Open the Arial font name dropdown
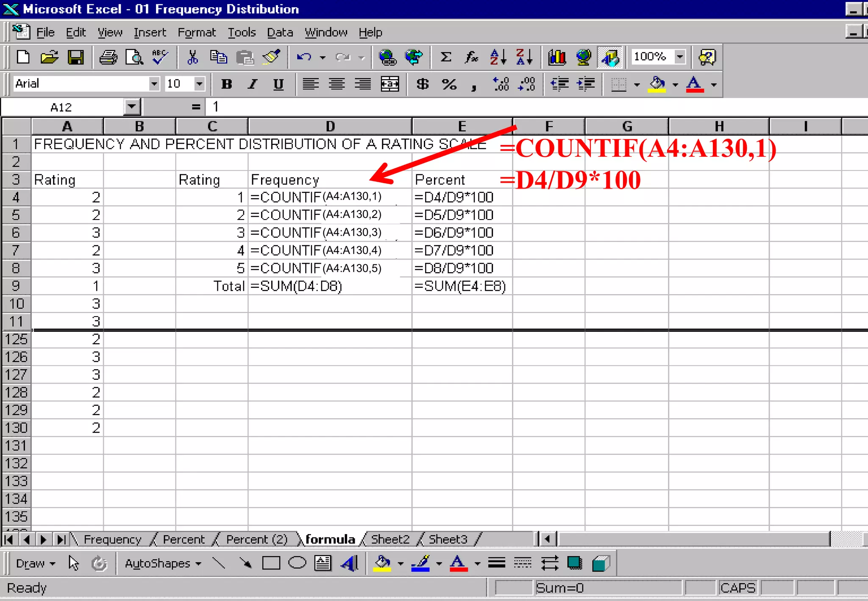This screenshot has height=601, width=868. 154,84
